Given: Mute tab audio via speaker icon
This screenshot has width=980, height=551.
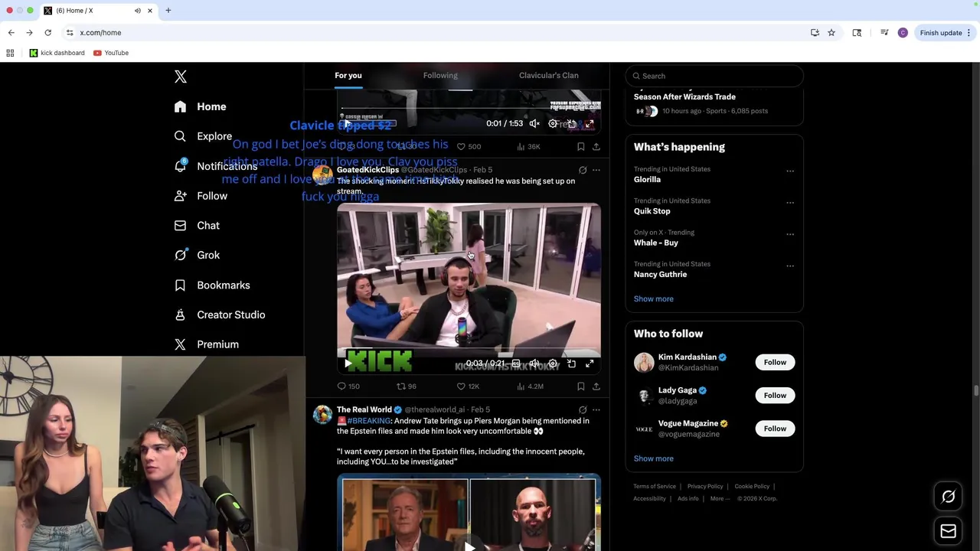Looking at the screenshot, I should point(138,11).
